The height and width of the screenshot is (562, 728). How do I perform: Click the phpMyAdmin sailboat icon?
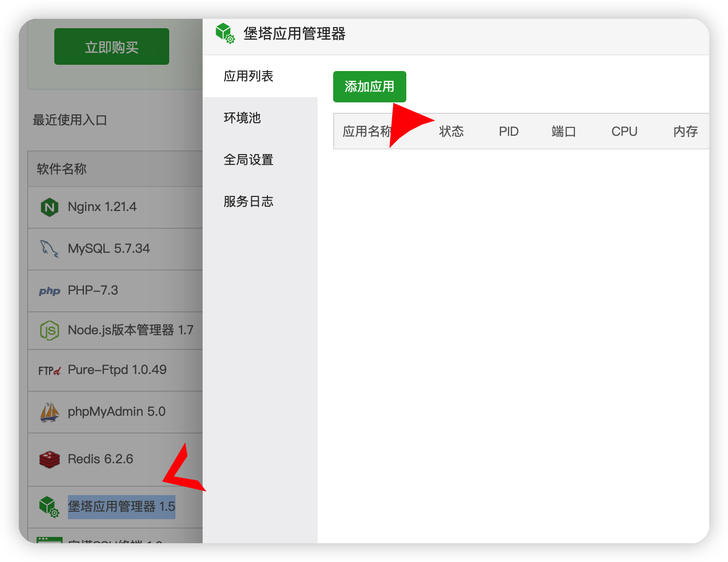tap(50, 412)
